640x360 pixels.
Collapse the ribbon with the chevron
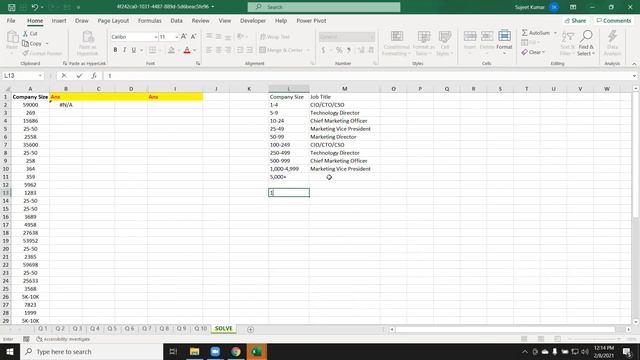pos(634,64)
